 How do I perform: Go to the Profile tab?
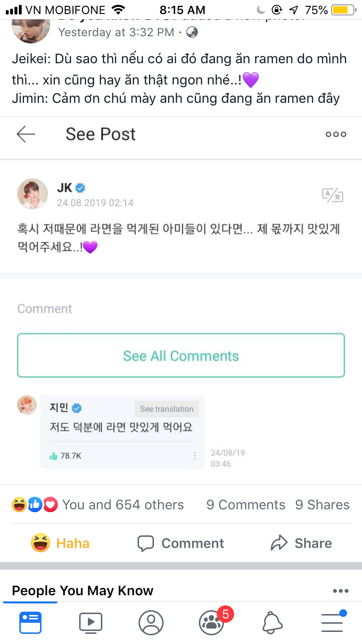[x=151, y=622]
